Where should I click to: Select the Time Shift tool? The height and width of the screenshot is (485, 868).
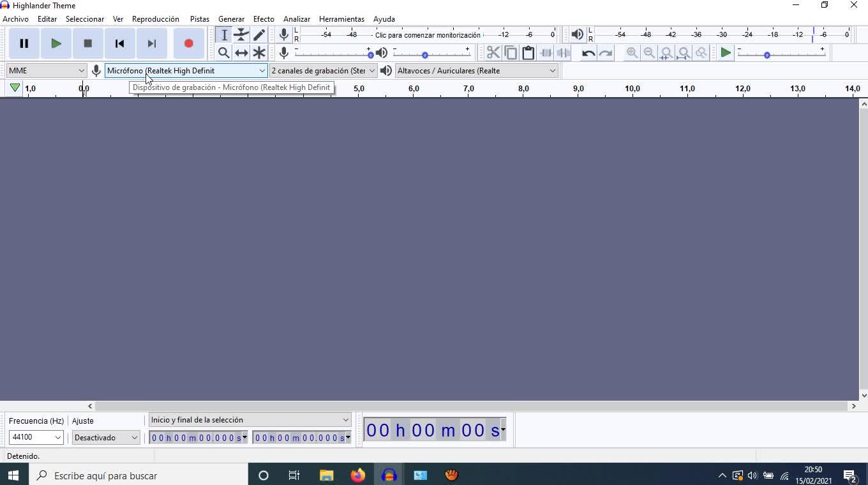[x=241, y=53]
